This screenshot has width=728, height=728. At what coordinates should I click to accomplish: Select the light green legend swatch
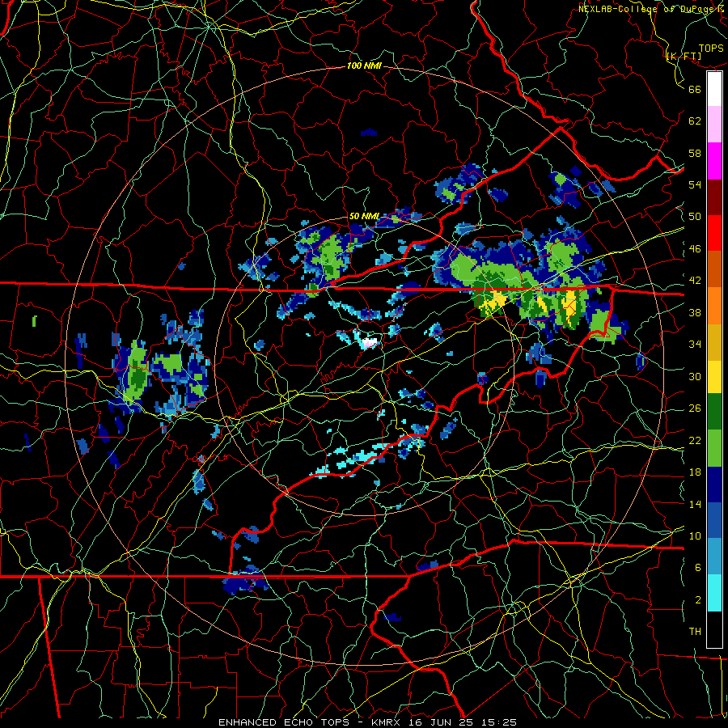(x=714, y=448)
